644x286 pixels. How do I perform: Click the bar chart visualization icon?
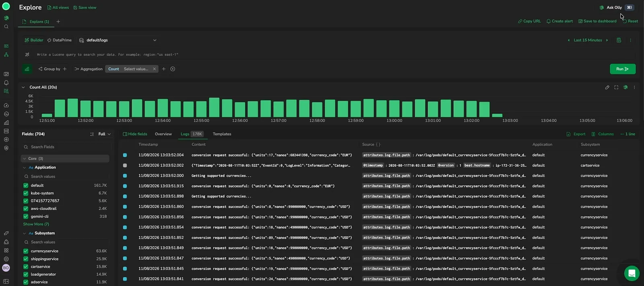point(27,69)
